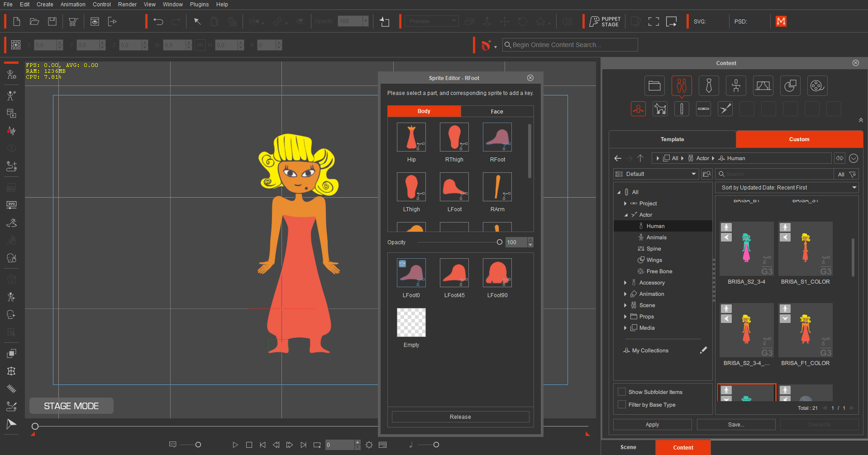Open Sort by Updated Date dropdown
Image resolution: width=868 pixels, height=455 pixels.
tap(787, 187)
